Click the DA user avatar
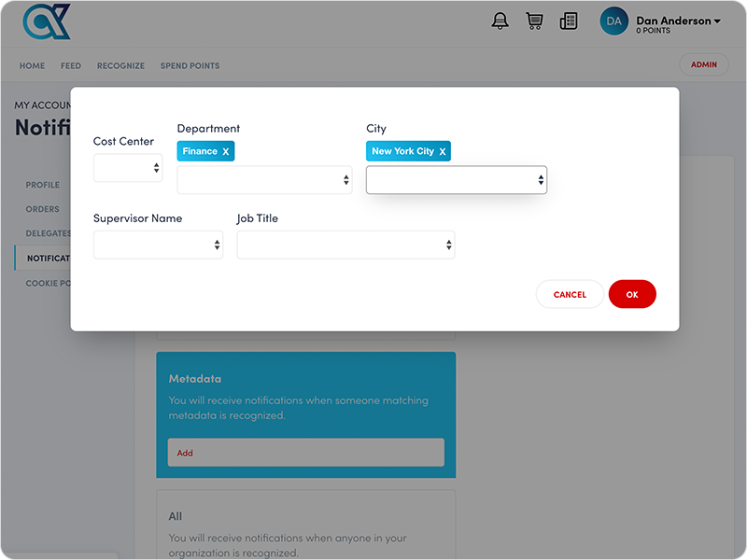 tap(614, 21)
